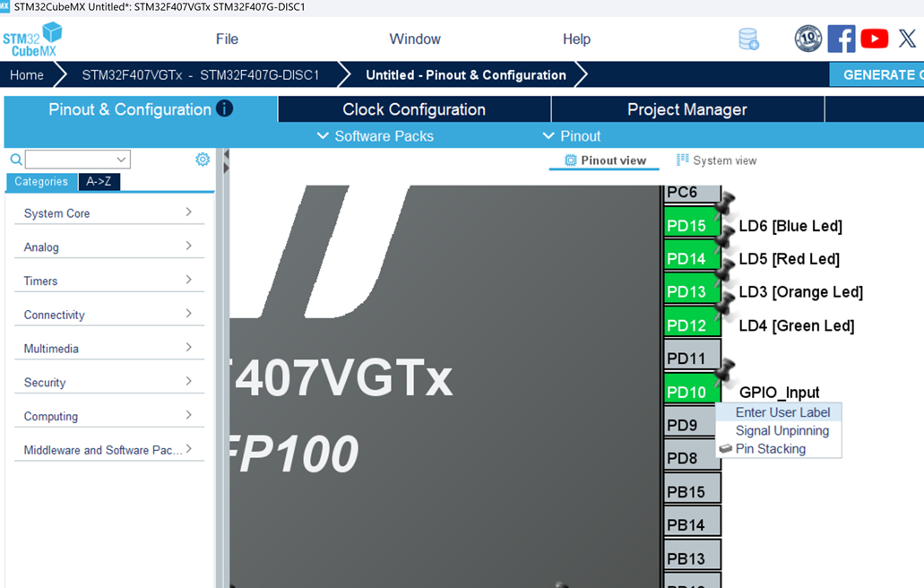This screenshot has height=588, width=924.
Task: Select pin PD8 on the chip
Action: tap(692, 454)
